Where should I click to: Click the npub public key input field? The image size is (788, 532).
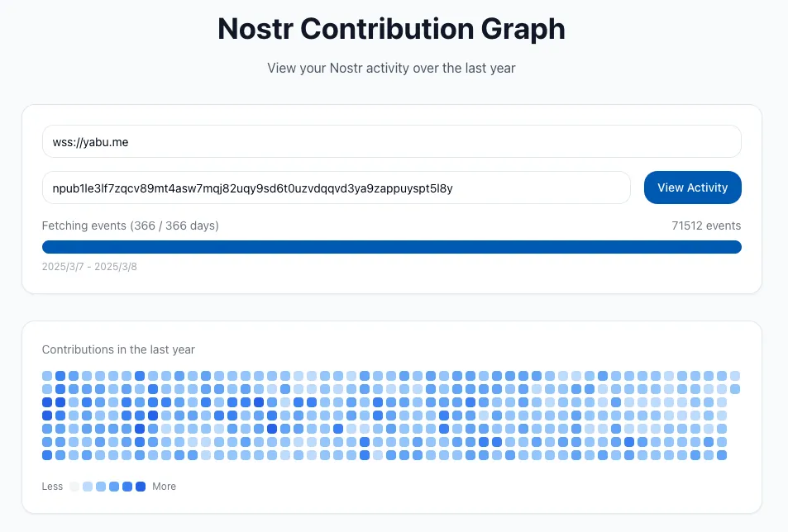point(336,188)
